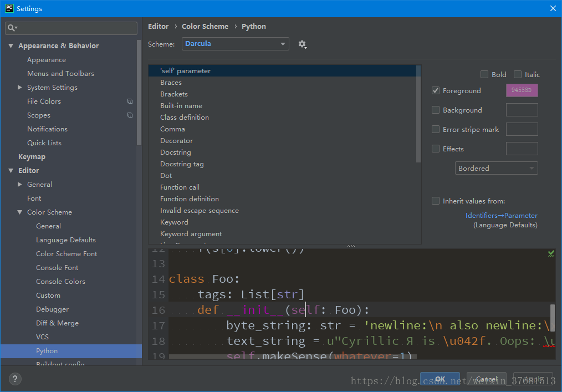Select 'self' parameter in attribute list
The image size is (562, 392).
pyautogui.click(x=282, y=70)
